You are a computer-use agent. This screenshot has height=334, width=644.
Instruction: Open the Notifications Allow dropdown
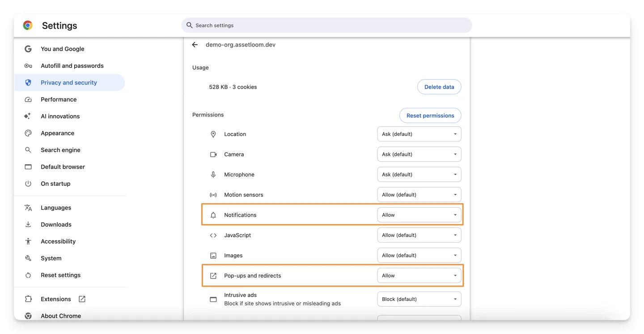419,215
